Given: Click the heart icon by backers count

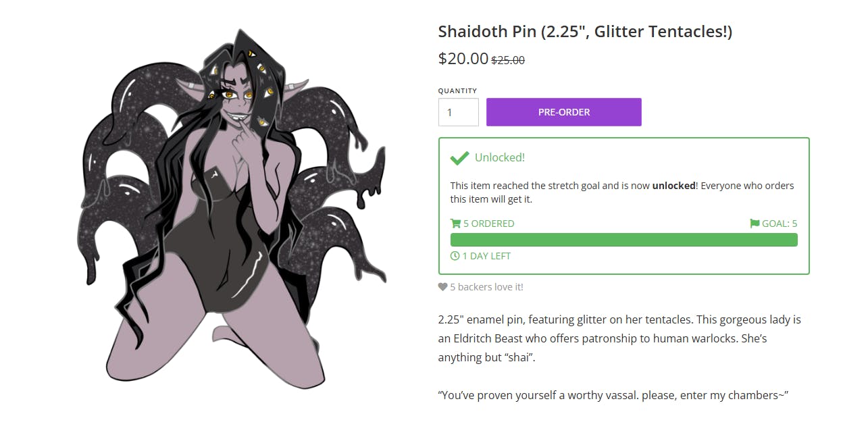Looking at the screenshot, I should tap(442, 287).
